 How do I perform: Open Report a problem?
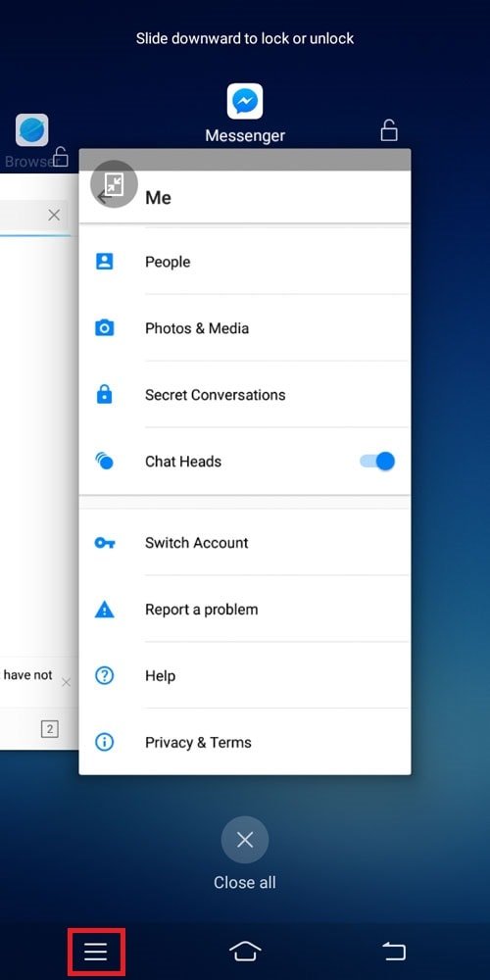tap(245, 609)
